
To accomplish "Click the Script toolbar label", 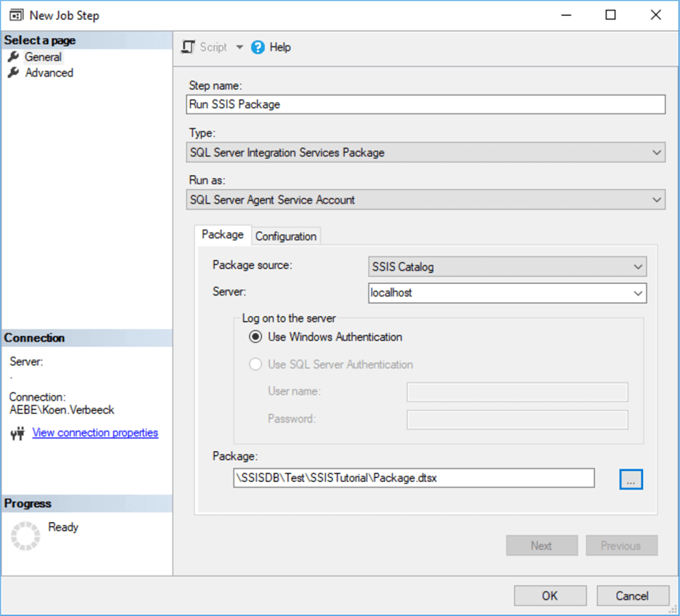I will click(x=213, y=47).
